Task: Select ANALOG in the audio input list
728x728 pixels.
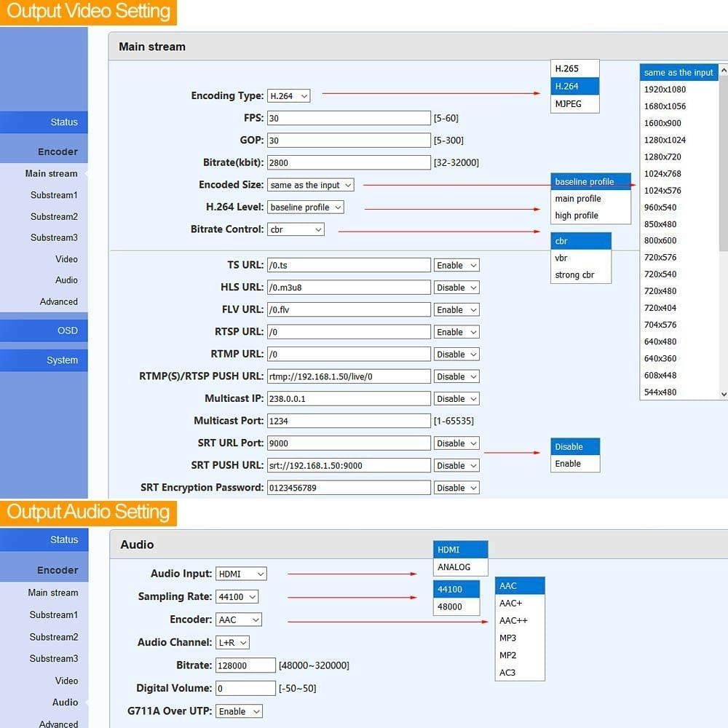Action: coord(460,567)
